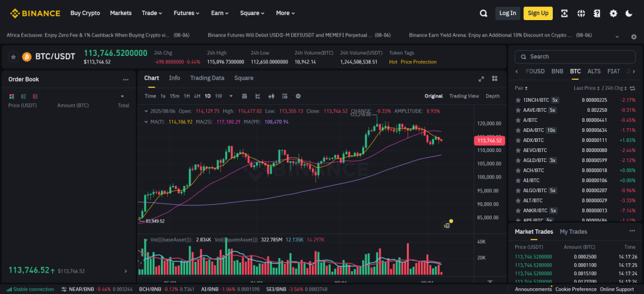
Task: Sort pairs by Pair column
Action: point(521,88)
